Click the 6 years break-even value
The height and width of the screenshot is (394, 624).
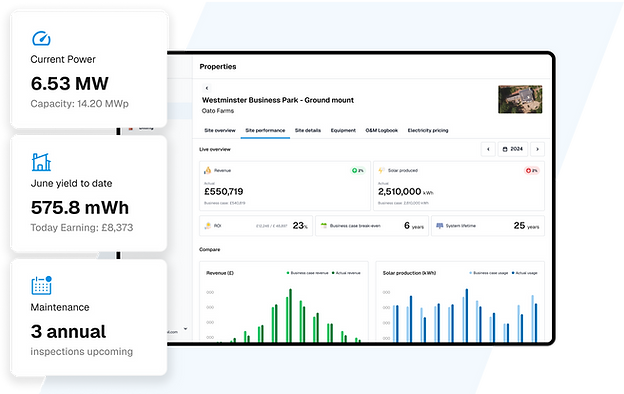pos(413,226)
